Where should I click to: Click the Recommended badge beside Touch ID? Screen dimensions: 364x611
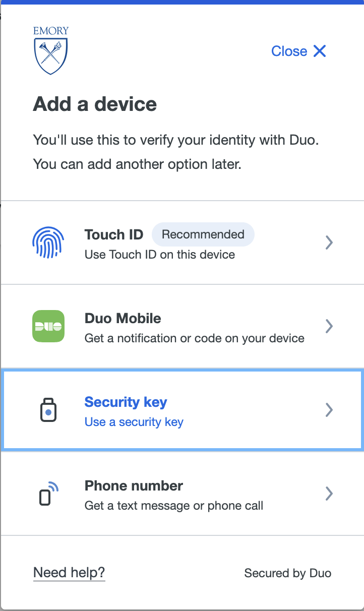[x=203, y=234]
